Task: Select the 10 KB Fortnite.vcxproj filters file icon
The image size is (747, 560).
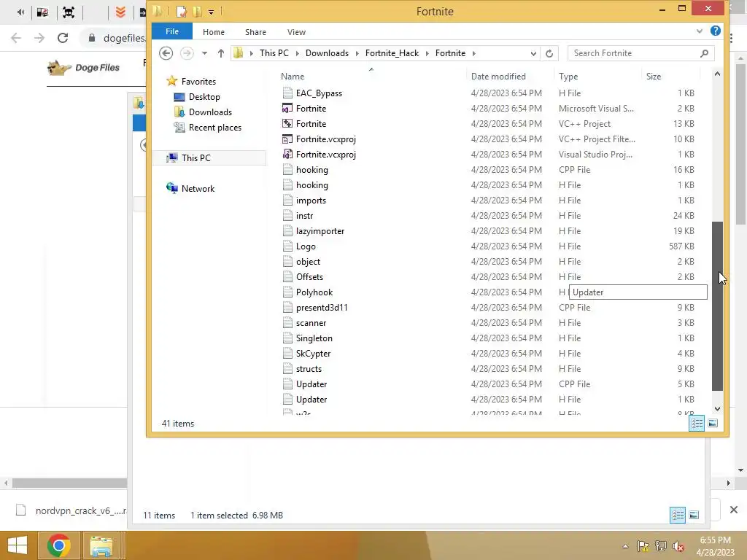Action: 287,139
